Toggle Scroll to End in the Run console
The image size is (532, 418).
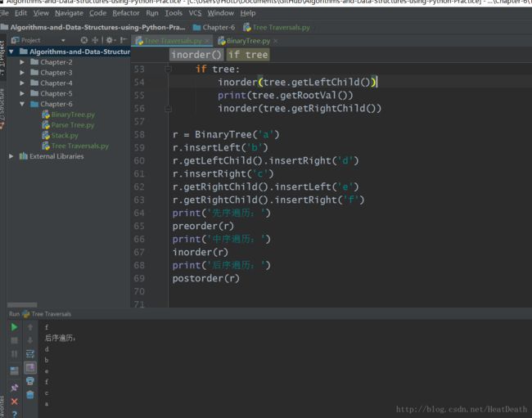(x=30, y=368)
